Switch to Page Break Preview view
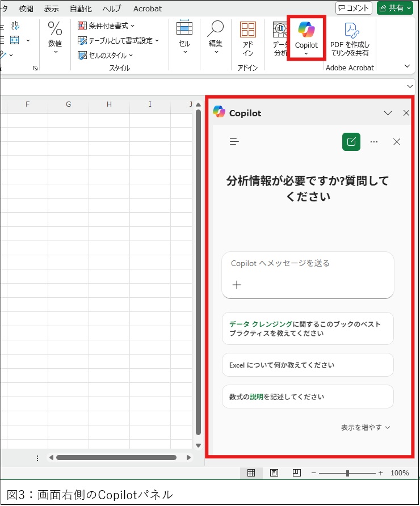 point(296,473)
